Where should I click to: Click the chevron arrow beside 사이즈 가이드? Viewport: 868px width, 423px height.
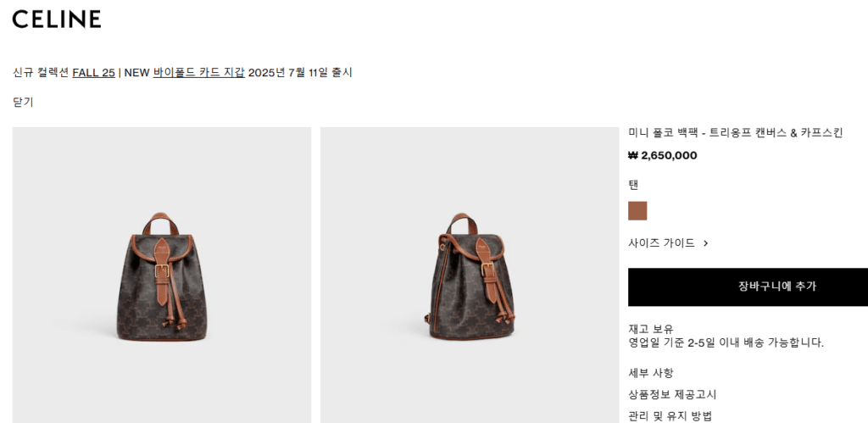[705, 243]
